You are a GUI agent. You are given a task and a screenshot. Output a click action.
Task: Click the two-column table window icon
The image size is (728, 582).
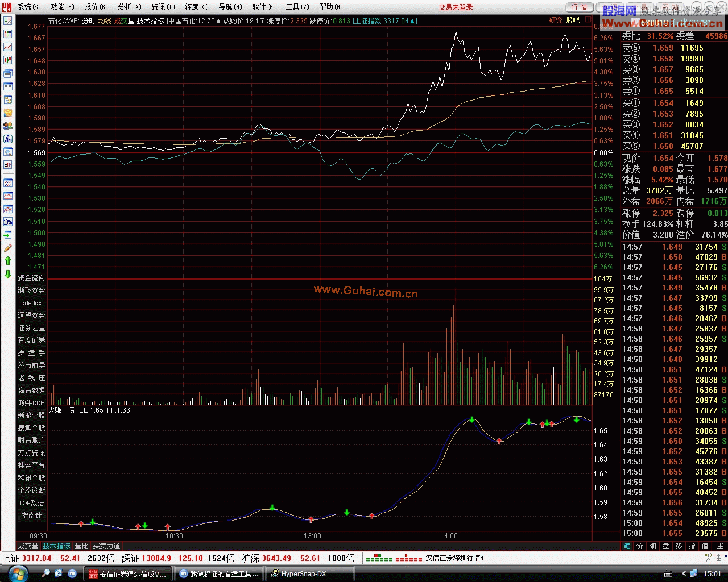coord(8,87)
